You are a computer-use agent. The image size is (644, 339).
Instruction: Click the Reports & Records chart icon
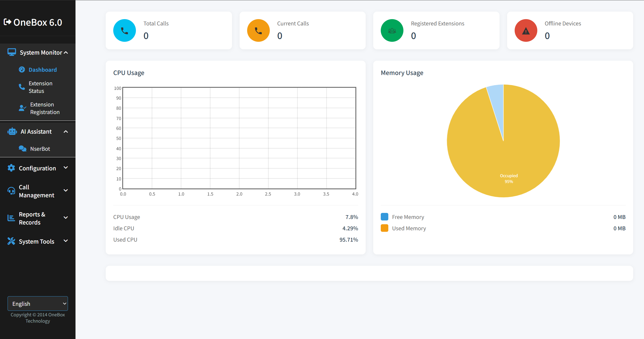(11, 218)
